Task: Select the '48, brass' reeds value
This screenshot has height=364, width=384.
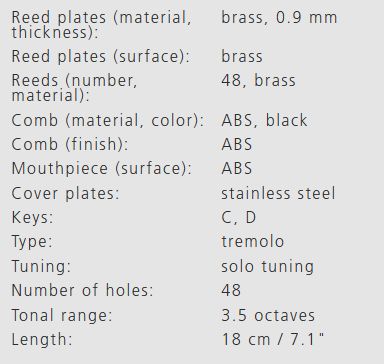Action: point(258,81)
